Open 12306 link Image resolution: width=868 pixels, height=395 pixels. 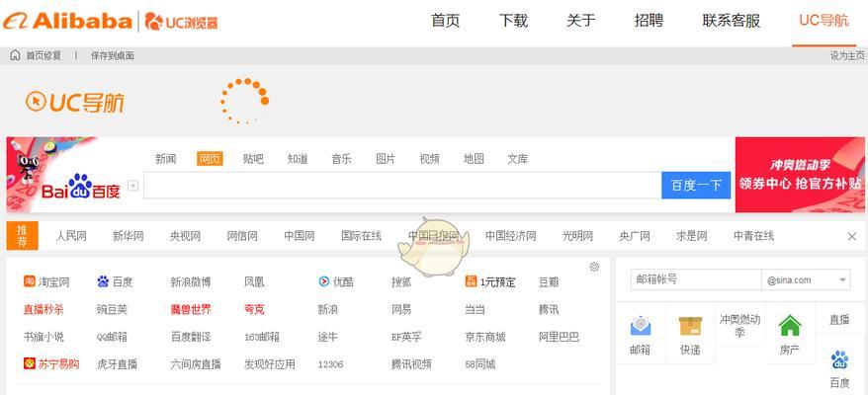click(330, 364)
